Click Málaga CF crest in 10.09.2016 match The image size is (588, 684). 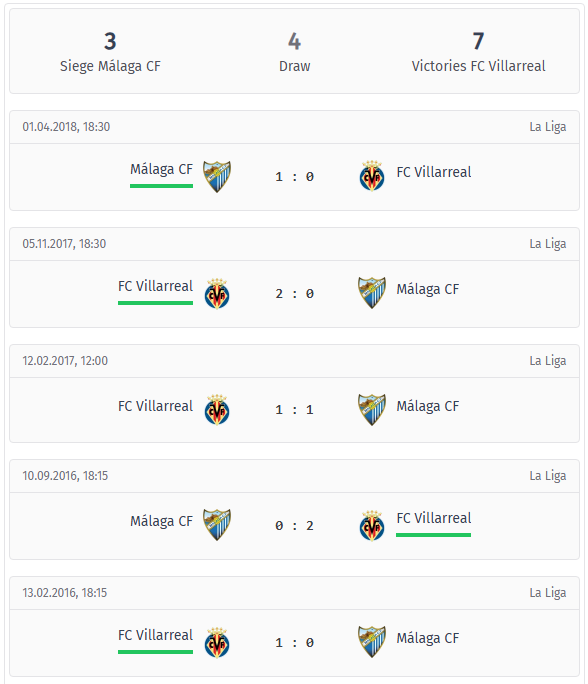point(217,525)
